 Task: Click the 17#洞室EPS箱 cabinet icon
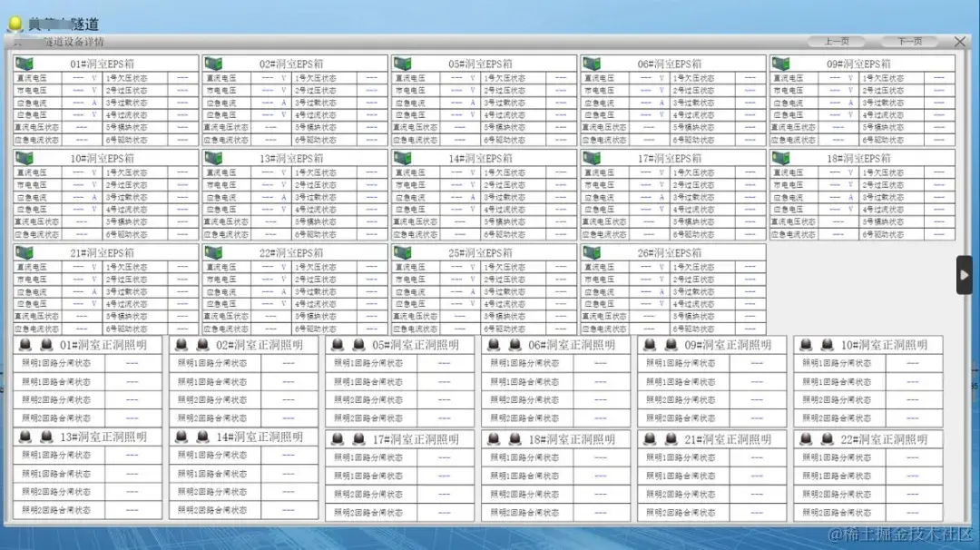[592, 158]
